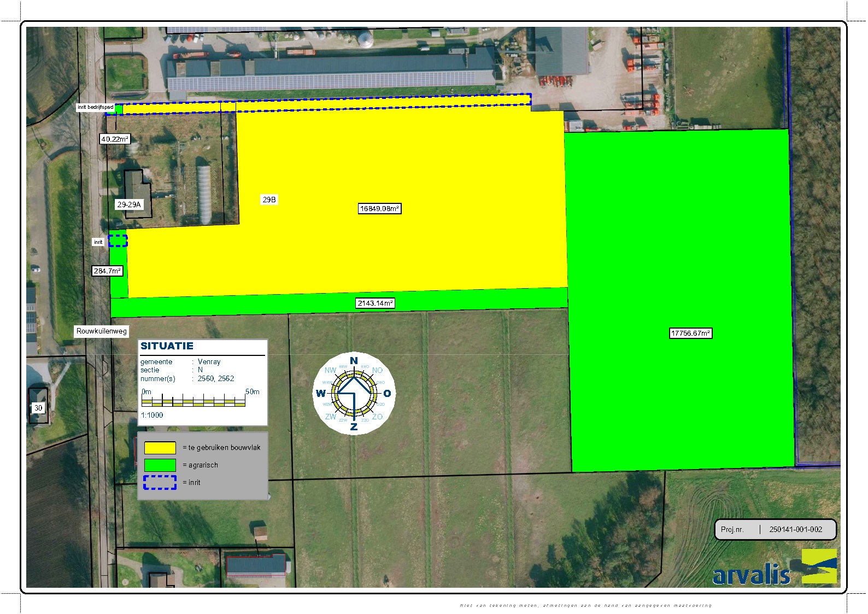This screenshot has width=868, height=614.
Task: Click the SITUATIE title heading
Action: [167, 346]
